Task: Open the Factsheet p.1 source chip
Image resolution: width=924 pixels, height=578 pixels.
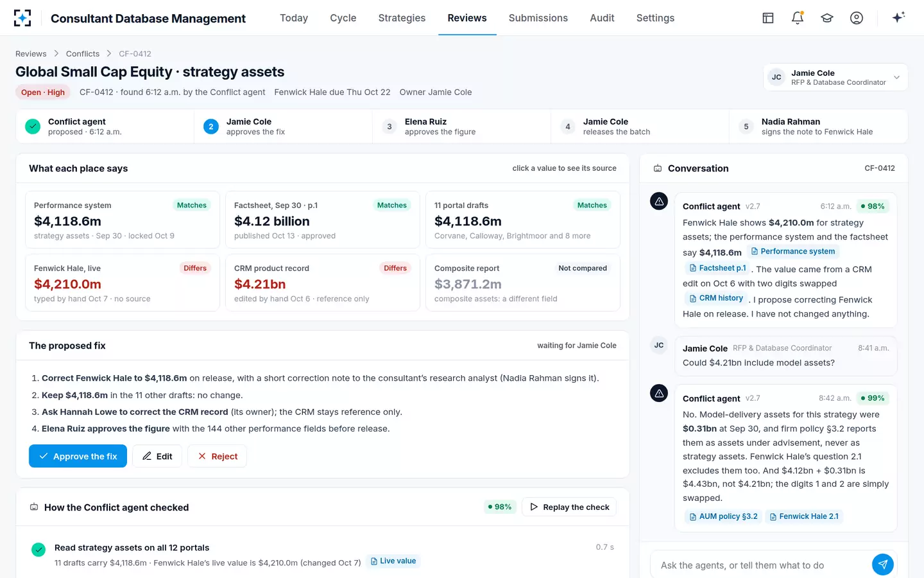Action: pyautogui.click(x=717, y=268)
